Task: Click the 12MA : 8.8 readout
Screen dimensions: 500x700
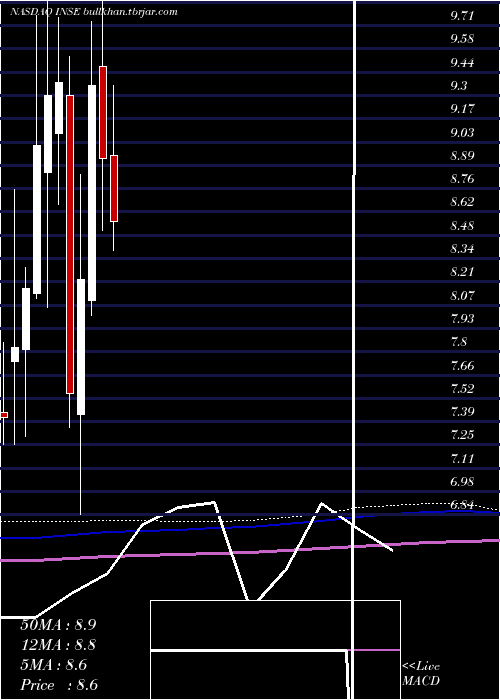Action: pos(58,645)
